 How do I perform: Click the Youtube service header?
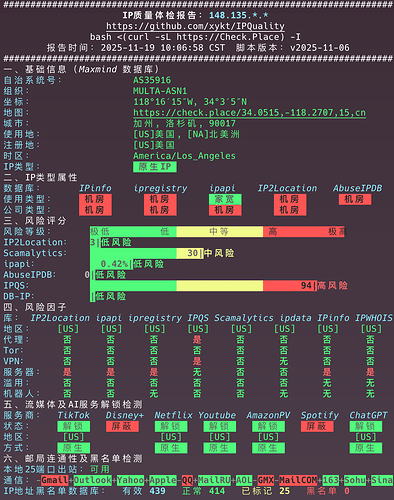coord(217,415)
